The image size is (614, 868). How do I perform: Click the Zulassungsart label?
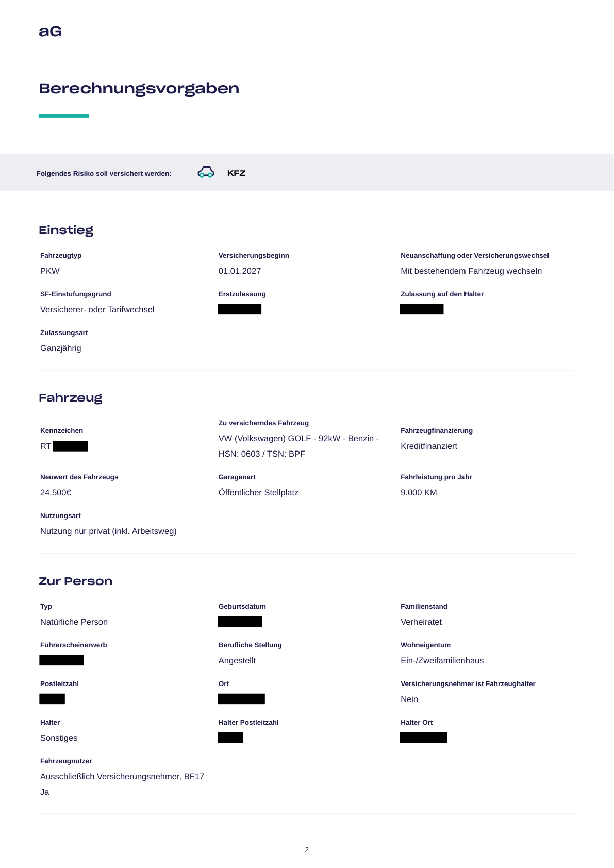pyautogui.click(x=64, y=333)
